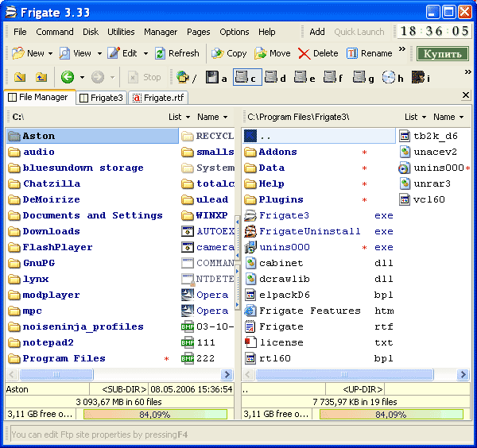Delete selected item with red X
The width and height of the screenshot is (477, 448).
(318, 53)
